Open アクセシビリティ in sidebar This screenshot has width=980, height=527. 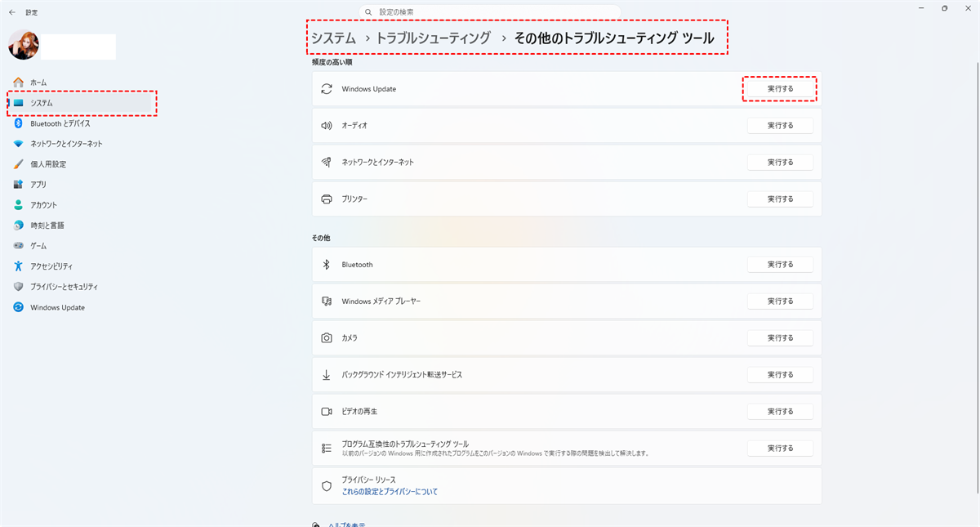(51, 266)
